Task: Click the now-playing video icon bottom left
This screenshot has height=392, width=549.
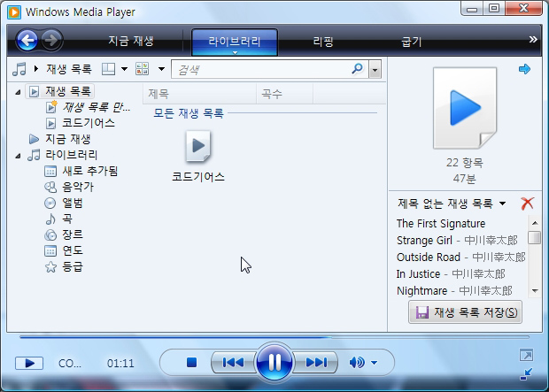Action: point(29,364)
